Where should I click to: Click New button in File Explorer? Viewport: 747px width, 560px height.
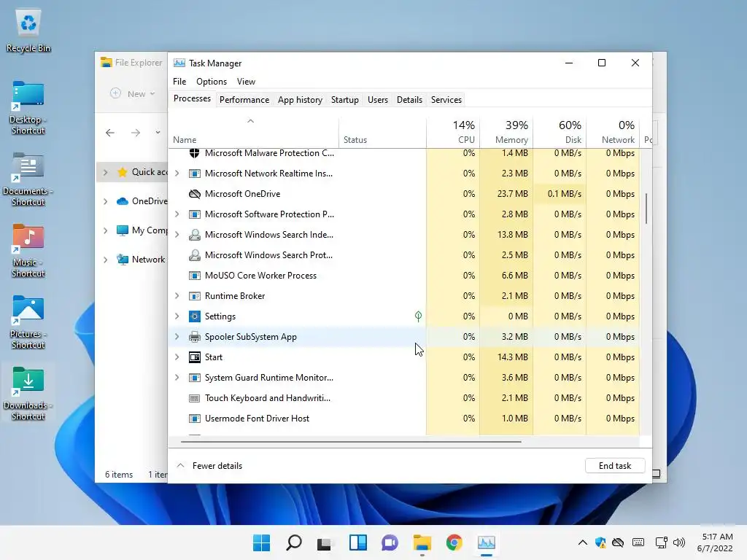(x=133, y=94)
